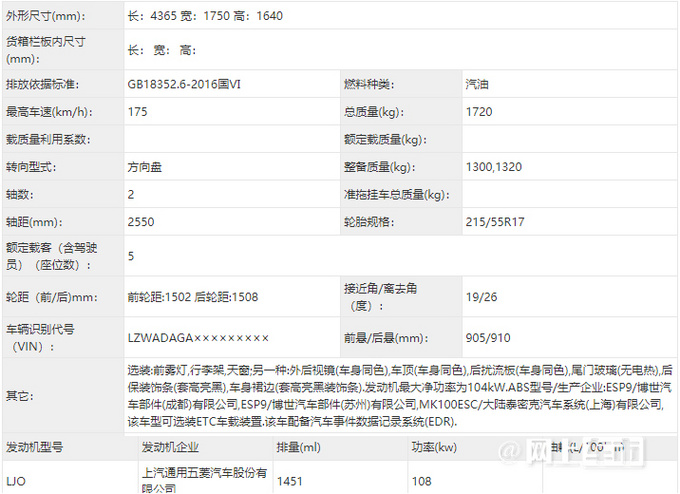Select the track value 前轮距:1502 后轮距:1508
This screenshot has width=680, height=494.
tap(193, 297)
